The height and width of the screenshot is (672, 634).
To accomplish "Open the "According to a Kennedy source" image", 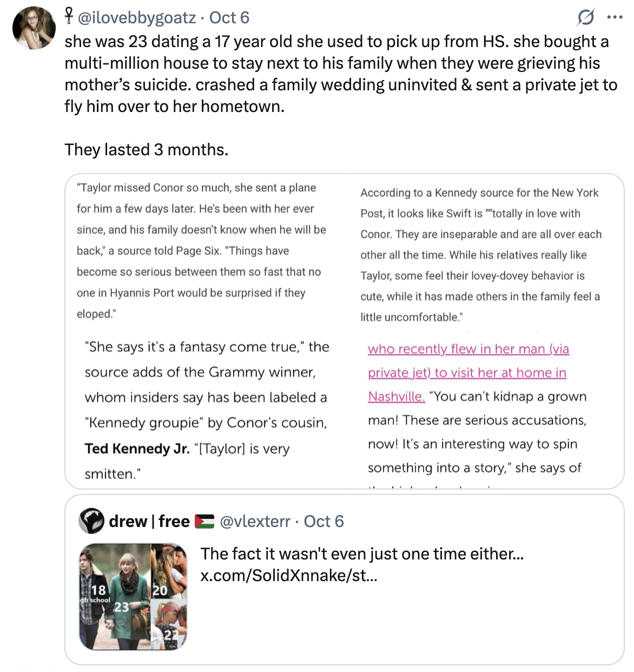I will [481, 254].
